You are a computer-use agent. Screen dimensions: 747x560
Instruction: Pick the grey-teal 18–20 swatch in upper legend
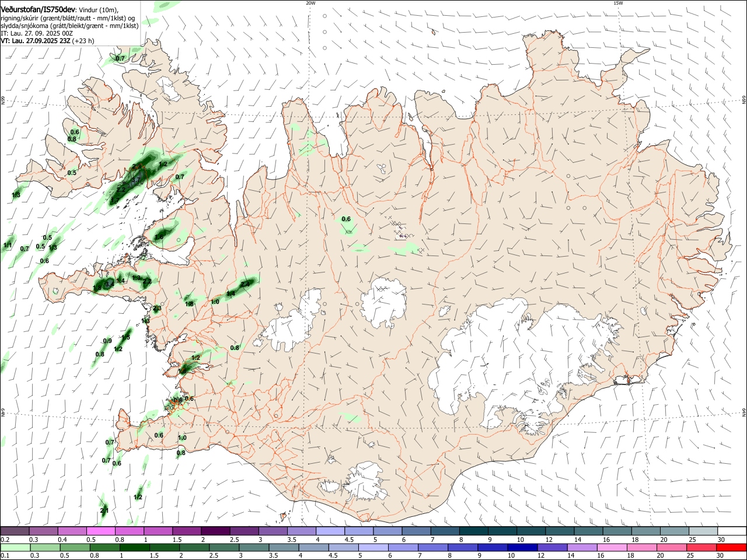[x=646, y=531]
